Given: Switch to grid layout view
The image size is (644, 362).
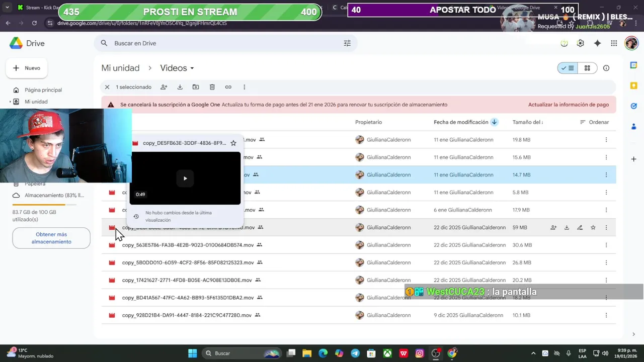Looking at the screenshot, I should (587, 68).
